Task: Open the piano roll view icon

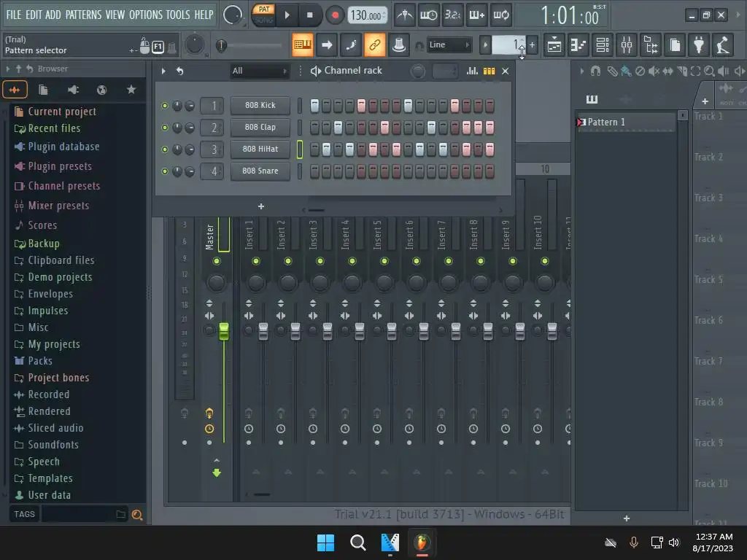Action: click(578, 45)
